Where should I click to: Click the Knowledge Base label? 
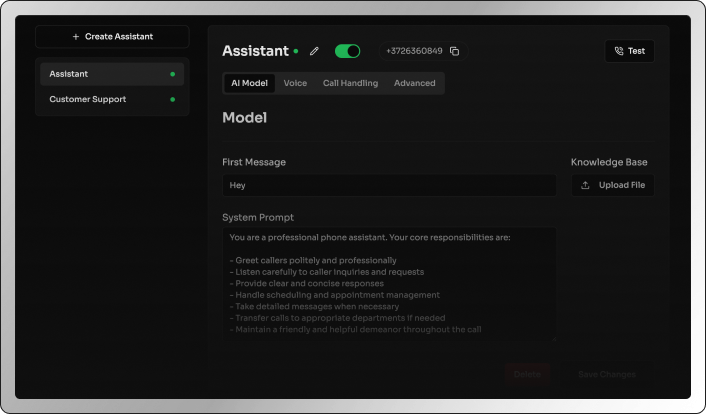click(609, 162)
